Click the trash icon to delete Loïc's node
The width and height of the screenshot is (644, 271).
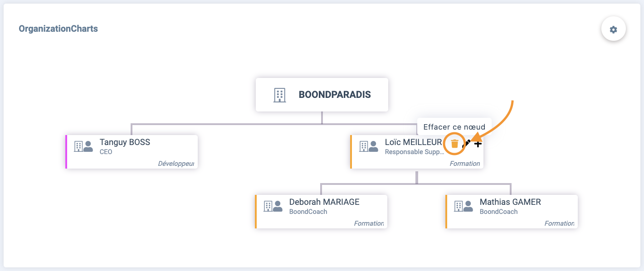454,144
